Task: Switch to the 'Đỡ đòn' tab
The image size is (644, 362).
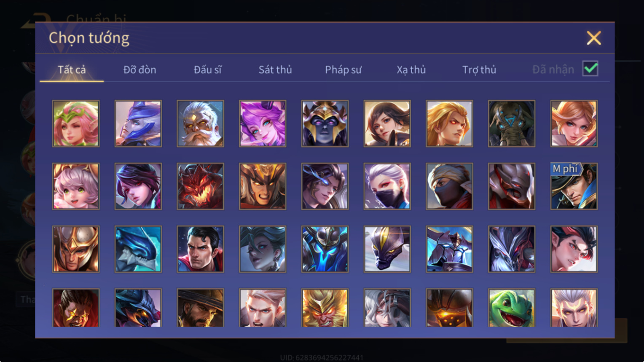Action: [140, 70]
